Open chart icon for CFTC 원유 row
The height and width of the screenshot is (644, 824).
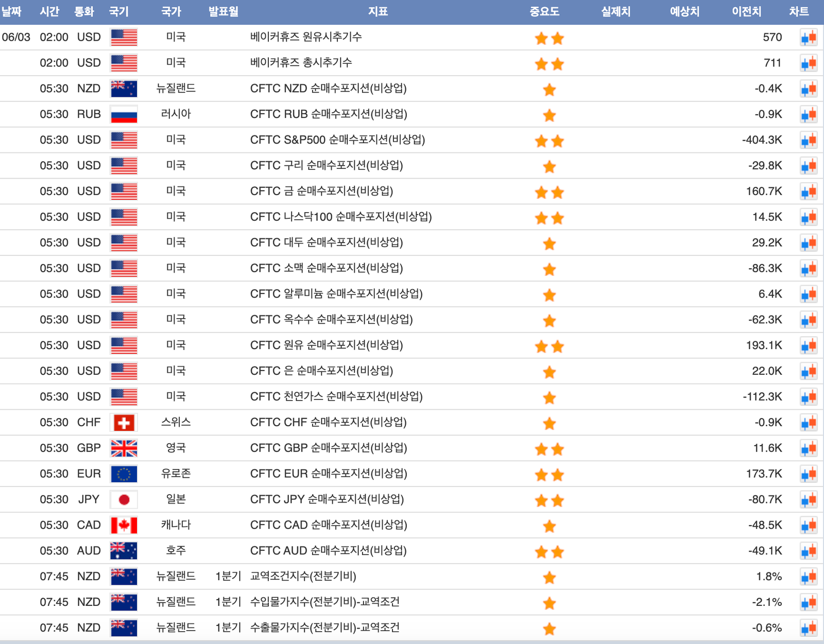coord(809,345)
